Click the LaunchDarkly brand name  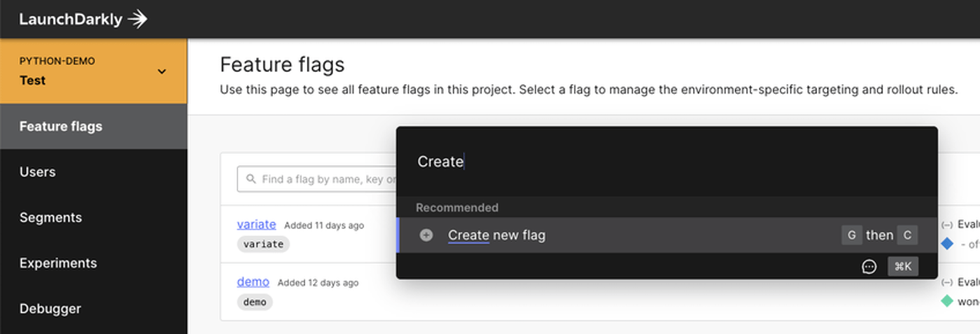(71, 20)
